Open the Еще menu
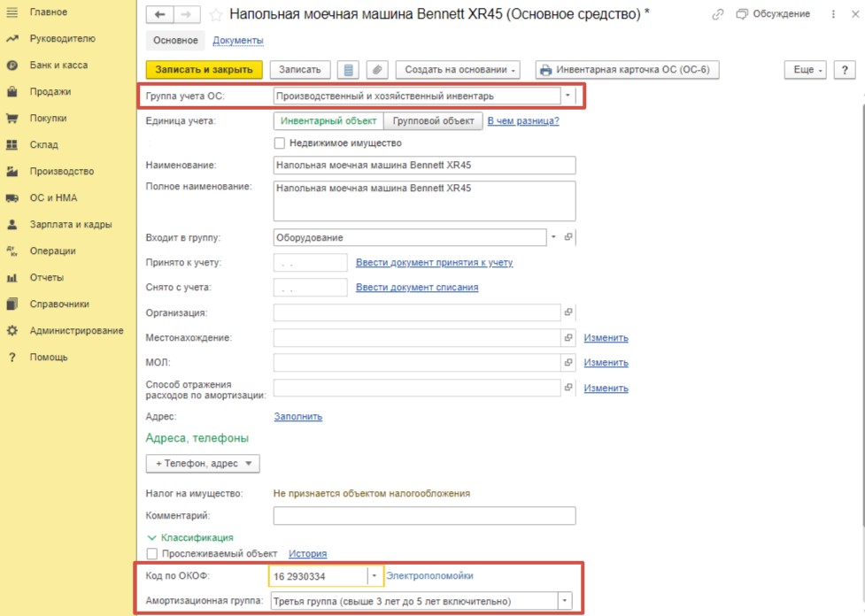 point(806,70)
